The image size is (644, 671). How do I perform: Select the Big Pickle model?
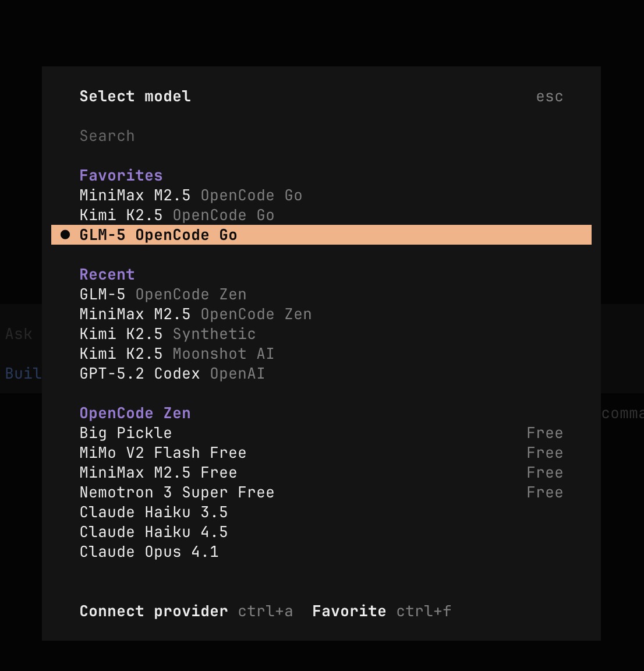(126, 433)
